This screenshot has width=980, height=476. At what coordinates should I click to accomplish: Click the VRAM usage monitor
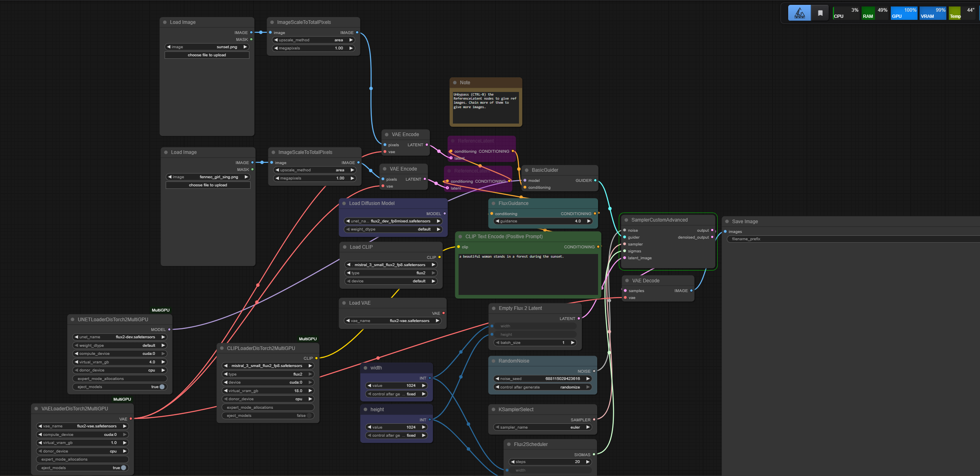click(933, 13)
